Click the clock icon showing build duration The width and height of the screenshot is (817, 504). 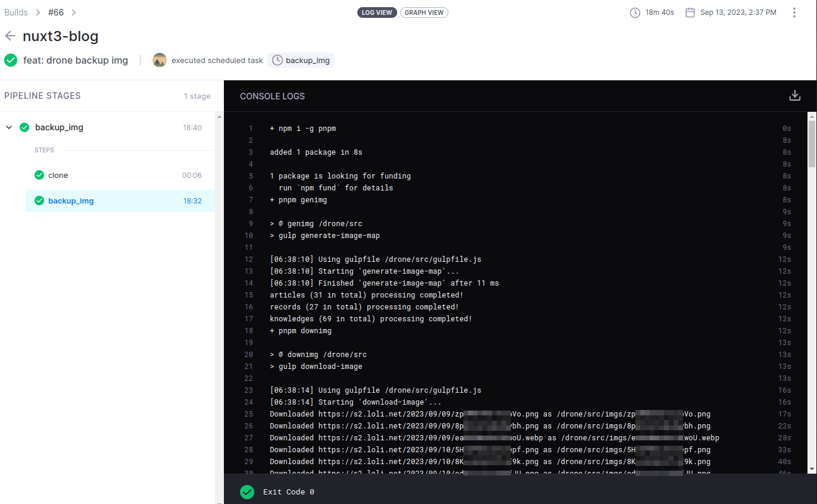(635, 12)
